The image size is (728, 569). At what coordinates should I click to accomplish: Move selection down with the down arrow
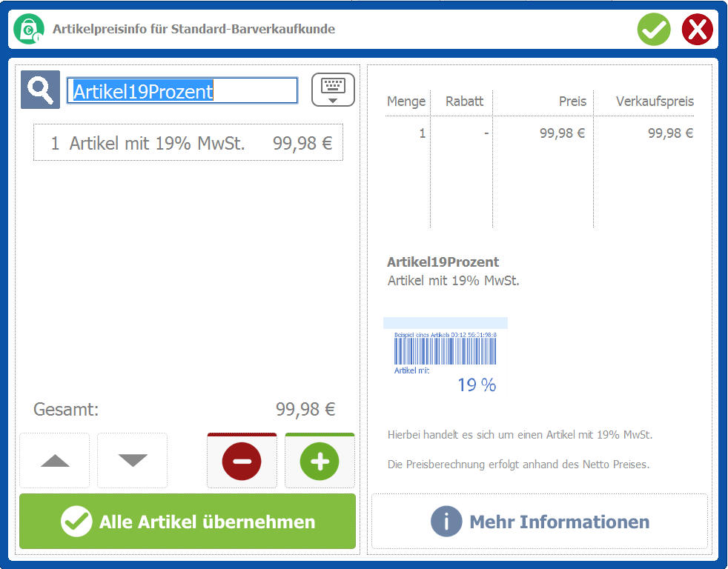(133, 461)
